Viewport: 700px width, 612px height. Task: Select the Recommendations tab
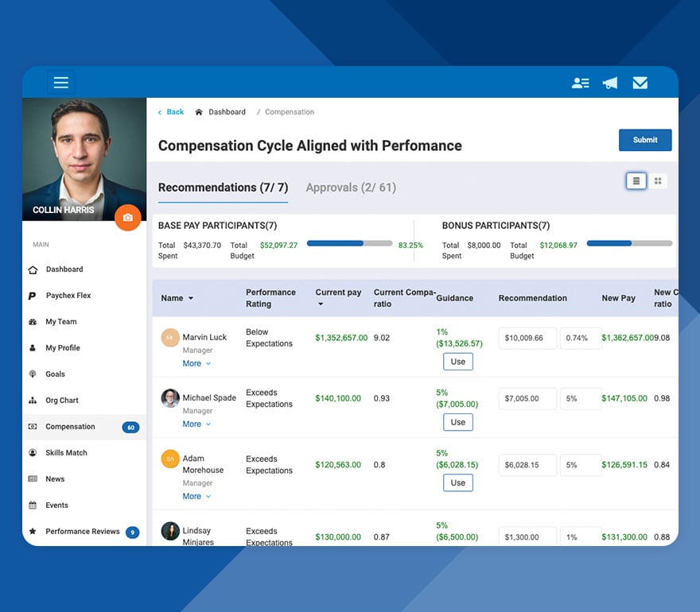[222, 188]
